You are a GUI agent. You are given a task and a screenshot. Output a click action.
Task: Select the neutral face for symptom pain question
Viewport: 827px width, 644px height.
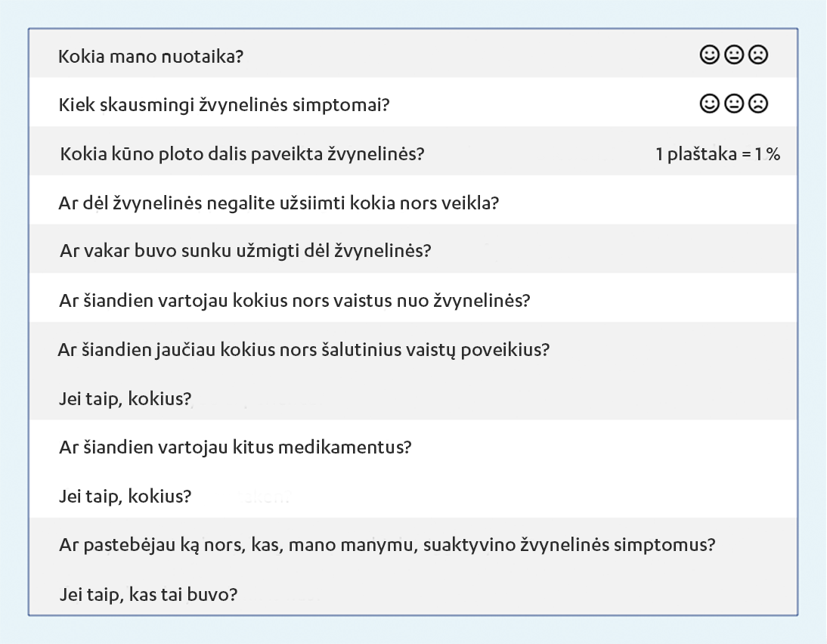(x=733, y=104)
